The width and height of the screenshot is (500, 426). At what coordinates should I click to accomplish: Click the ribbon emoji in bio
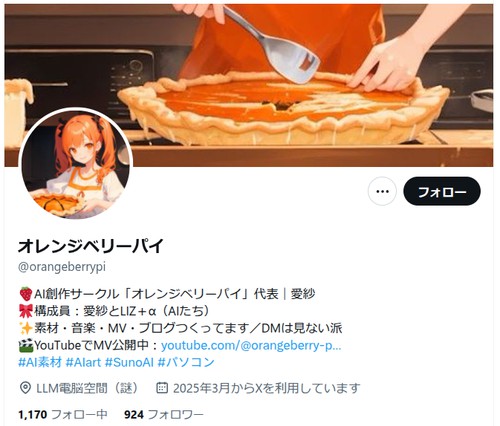coord(26,311)
